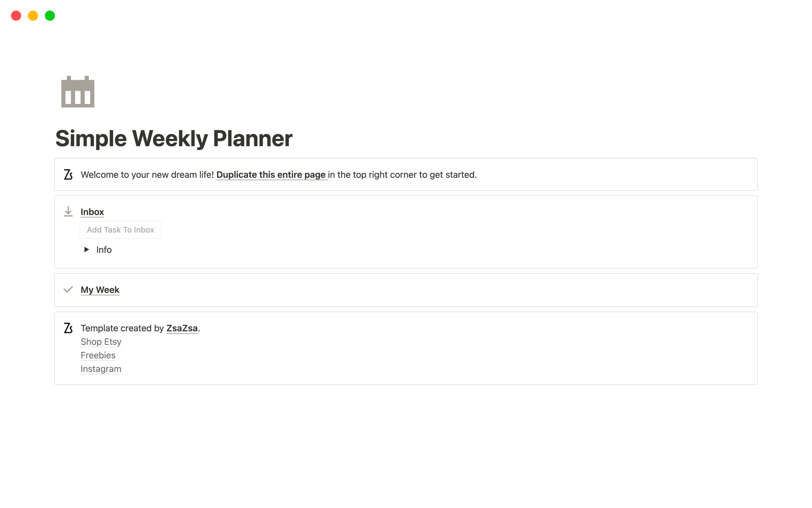Screen dimensions: 812x508
Task: Click the Simple Weekly Planner page title
Action: click(x=173, y=138)
